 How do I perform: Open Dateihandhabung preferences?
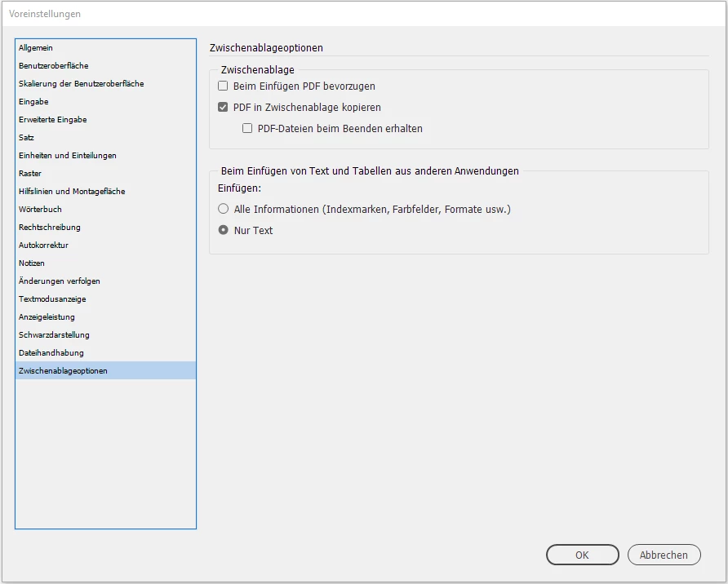pyautogui.click(x=105, y=352)
